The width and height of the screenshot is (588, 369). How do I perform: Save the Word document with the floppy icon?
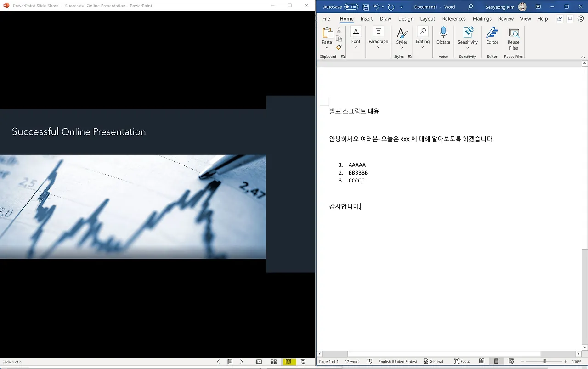366,7
